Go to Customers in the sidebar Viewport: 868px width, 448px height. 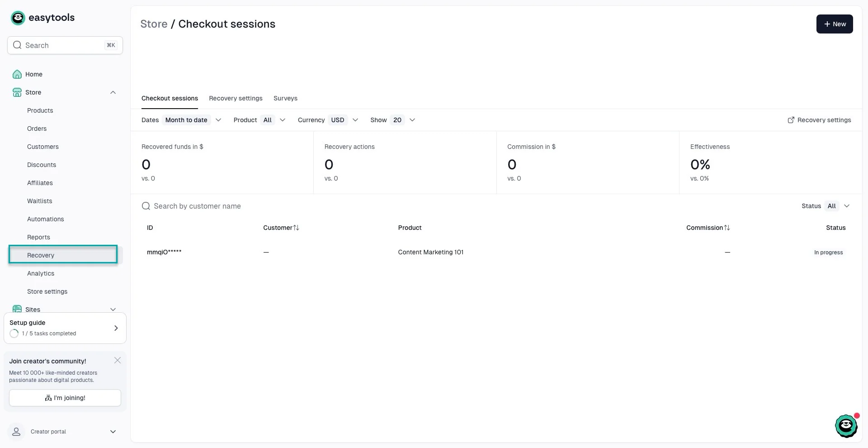click(x=42, y=147)
